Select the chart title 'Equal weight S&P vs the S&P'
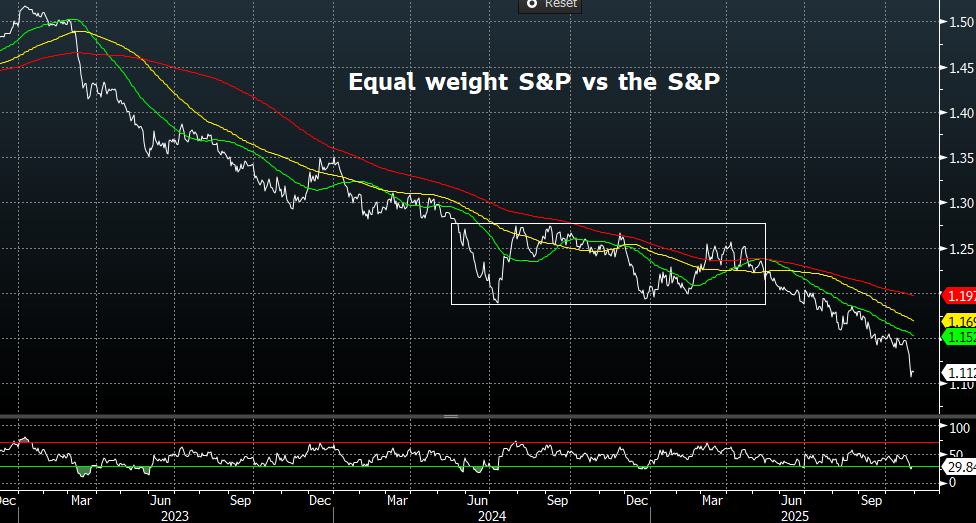The image size is (976, 523). tap(533, 82)
